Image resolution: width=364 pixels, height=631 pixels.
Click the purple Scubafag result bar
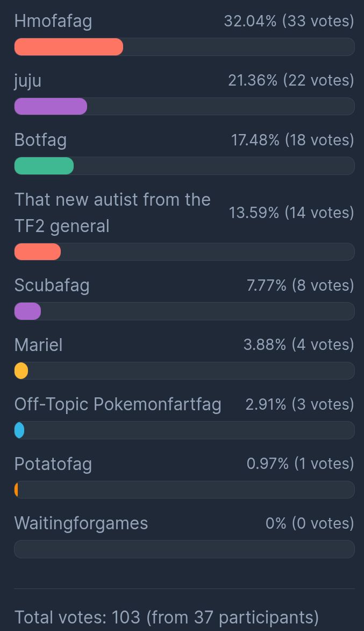point(28,312)
